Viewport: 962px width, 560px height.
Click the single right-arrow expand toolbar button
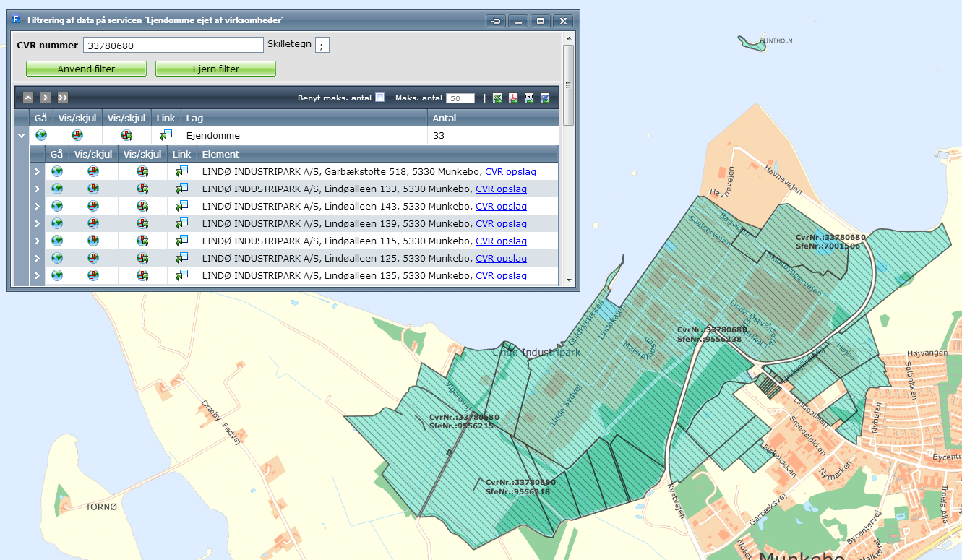(x=46, y=98)
